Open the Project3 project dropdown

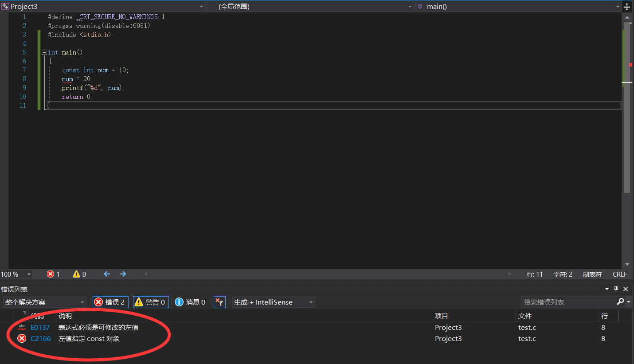[x=103, y=6]
